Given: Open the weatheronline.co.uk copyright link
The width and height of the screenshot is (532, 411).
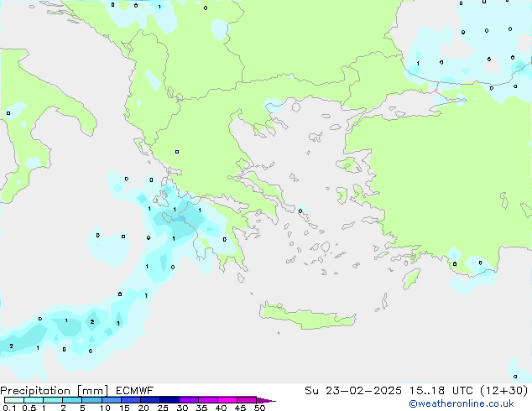Looking at the screenshot, I should pos(462,403).
